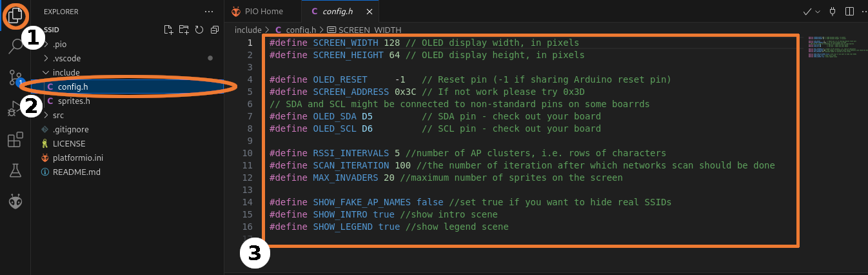Open platformio.ini in the file tree
The height and width of the screenshot is (275, 868).
pyautogui.click(x=78, y=158)
